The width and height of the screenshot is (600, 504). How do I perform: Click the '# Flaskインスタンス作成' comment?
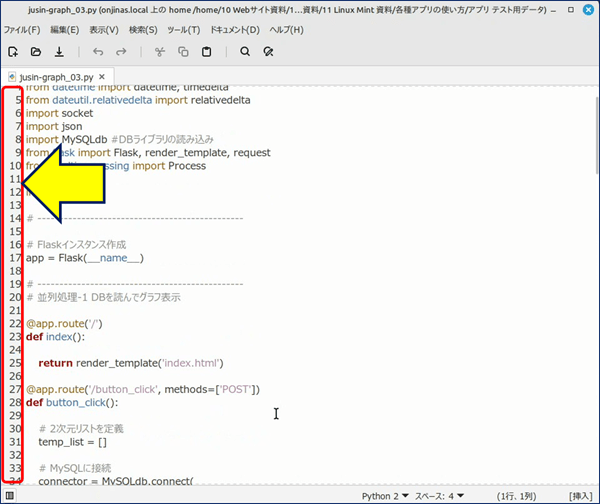[76, 245]
